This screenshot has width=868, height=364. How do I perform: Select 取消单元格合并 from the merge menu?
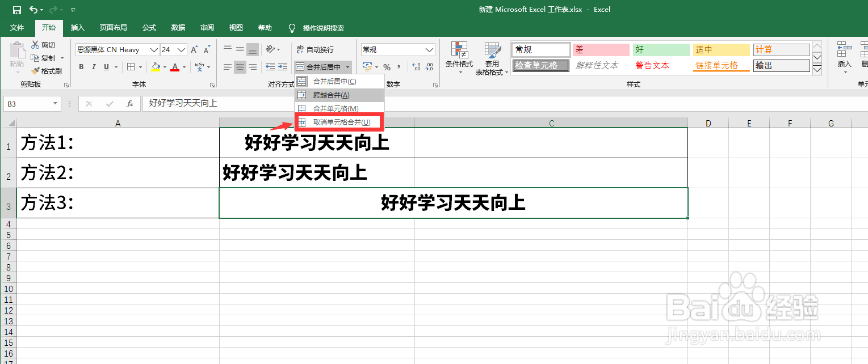click(x=339, y=121)
